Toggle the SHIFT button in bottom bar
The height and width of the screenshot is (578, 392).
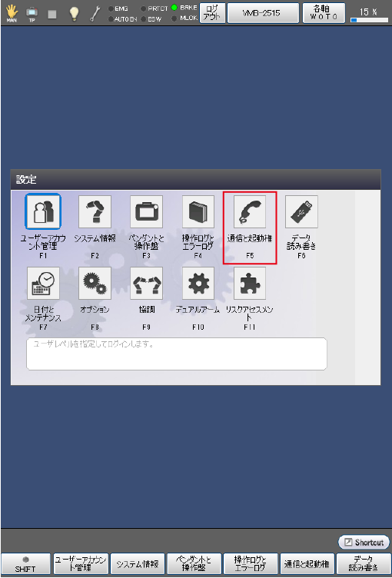pos(25,564)
